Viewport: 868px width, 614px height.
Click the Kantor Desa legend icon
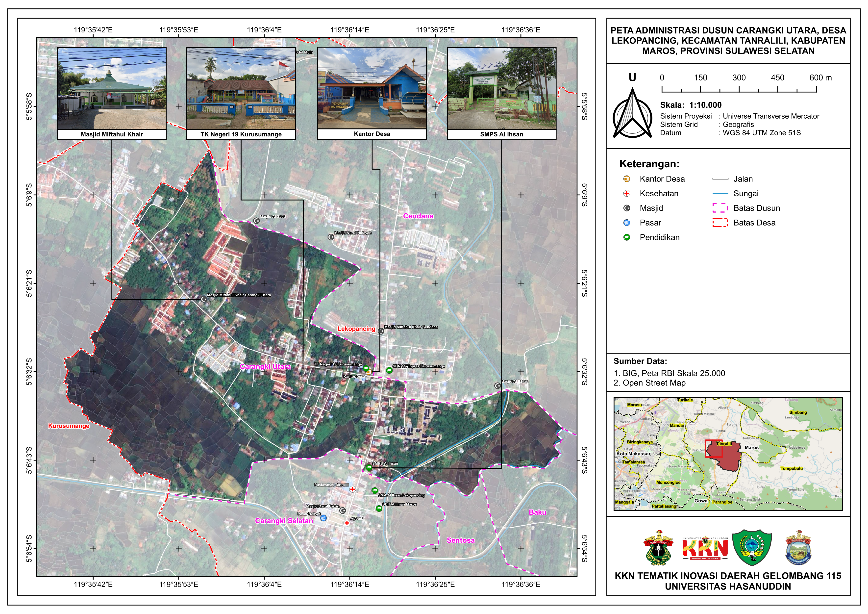tap(626, 179)
